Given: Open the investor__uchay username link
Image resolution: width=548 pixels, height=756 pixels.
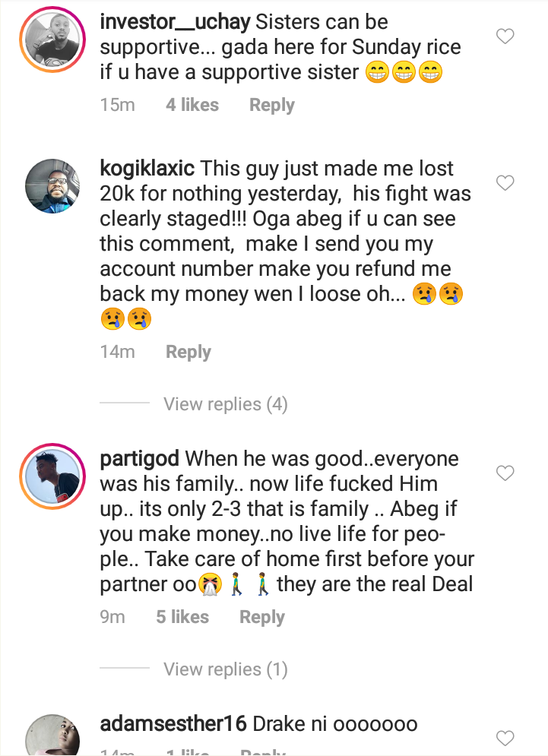Looking at the screenshot, I should point(174,22).
